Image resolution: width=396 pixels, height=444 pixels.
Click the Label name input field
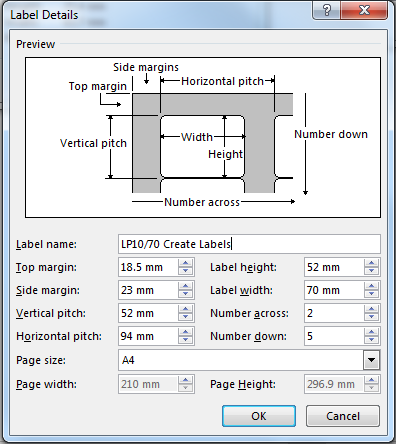point(249,244)
